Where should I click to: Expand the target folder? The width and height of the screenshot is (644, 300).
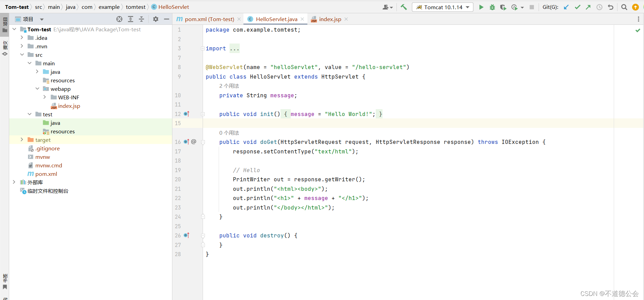22,140
